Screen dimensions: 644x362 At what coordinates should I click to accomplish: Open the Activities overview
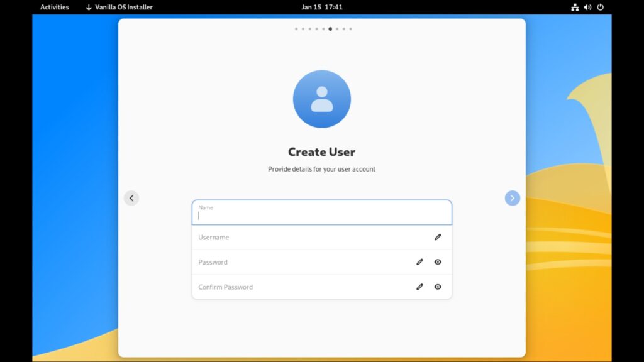[55, 7]
